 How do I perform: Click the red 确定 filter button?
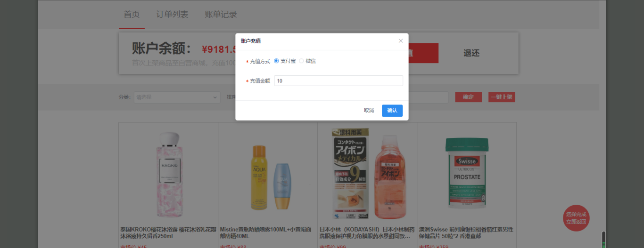468,97
